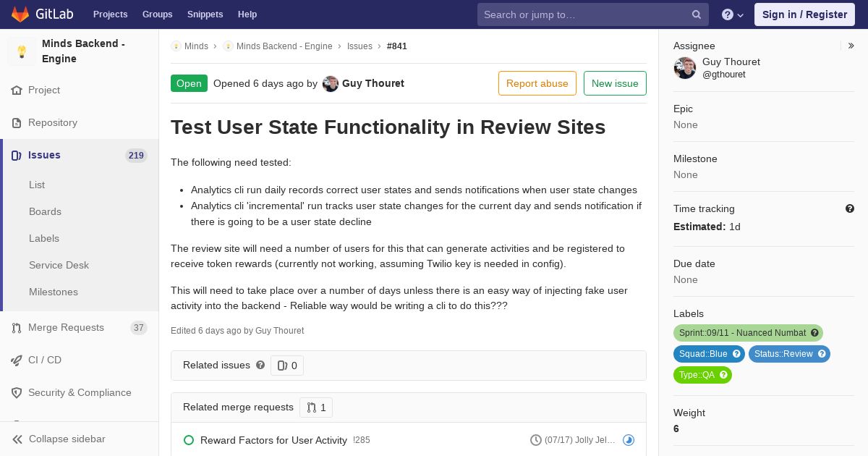The width and height of the screenshot is (868, 456).
Task: Click the Status::Review label help icon
Action: [x=822, y=354]
